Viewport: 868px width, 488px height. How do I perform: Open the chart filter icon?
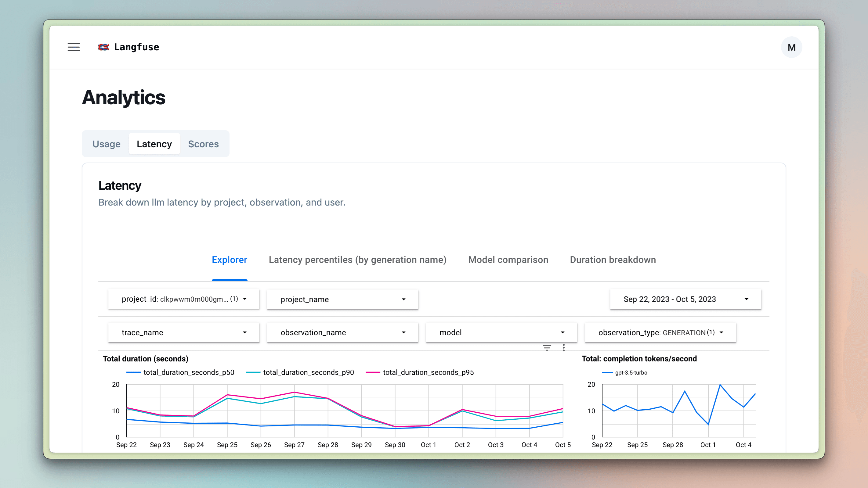pos(547,347)
